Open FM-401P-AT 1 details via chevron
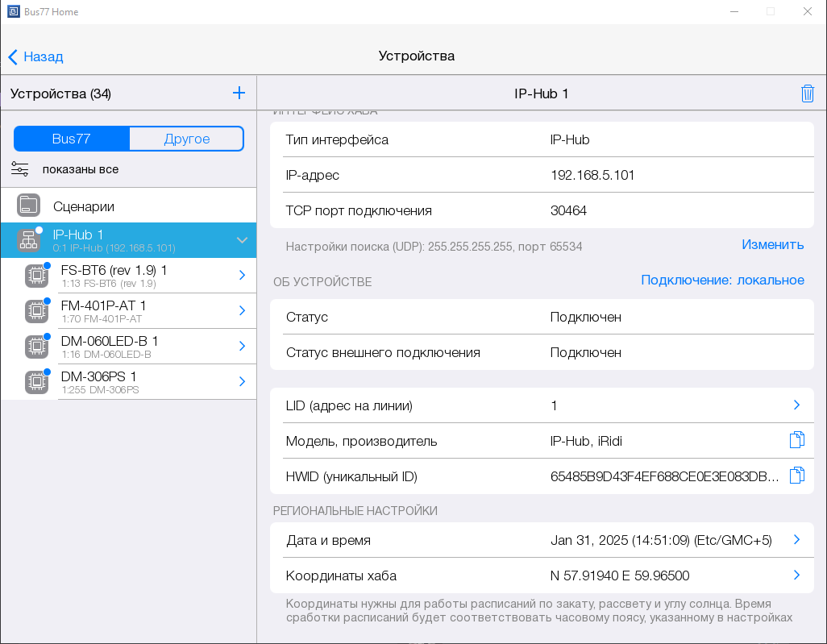 tap(242, 311)
